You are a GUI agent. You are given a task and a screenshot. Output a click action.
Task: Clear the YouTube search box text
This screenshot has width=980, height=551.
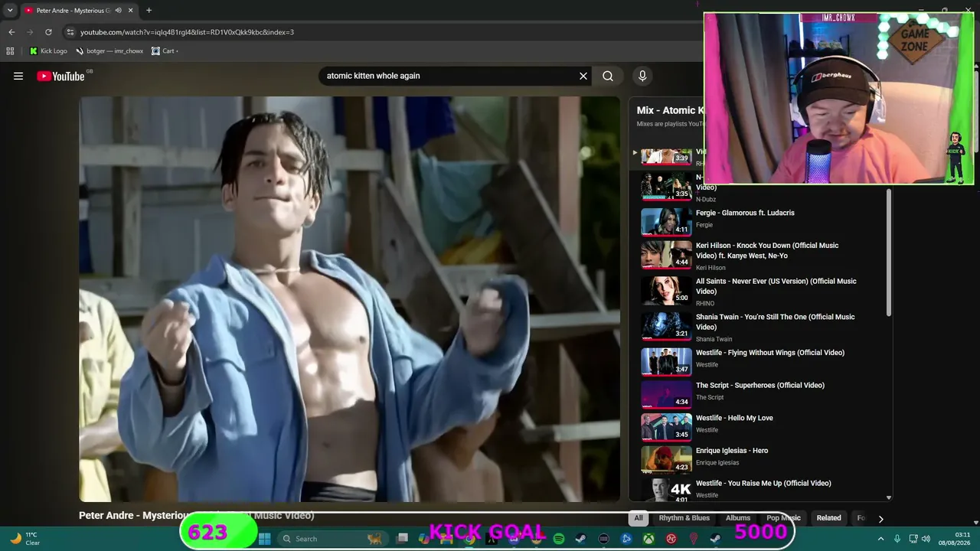(583, 76)
